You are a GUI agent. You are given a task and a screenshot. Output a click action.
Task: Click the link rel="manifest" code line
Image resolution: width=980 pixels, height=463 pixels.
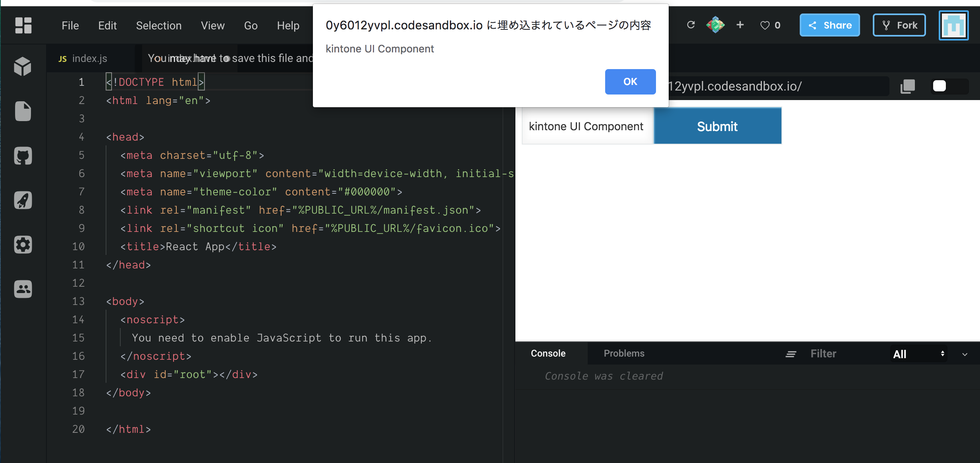301,210
